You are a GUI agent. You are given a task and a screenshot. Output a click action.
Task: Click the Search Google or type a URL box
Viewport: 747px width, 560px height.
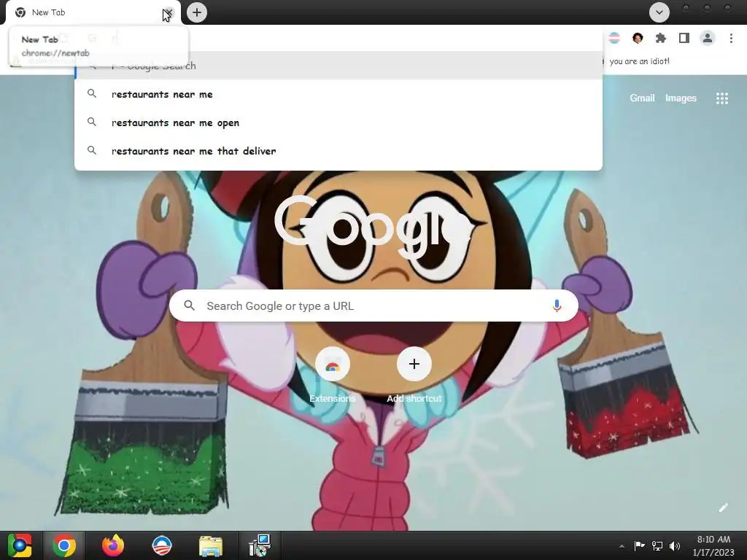click(374, 306)
